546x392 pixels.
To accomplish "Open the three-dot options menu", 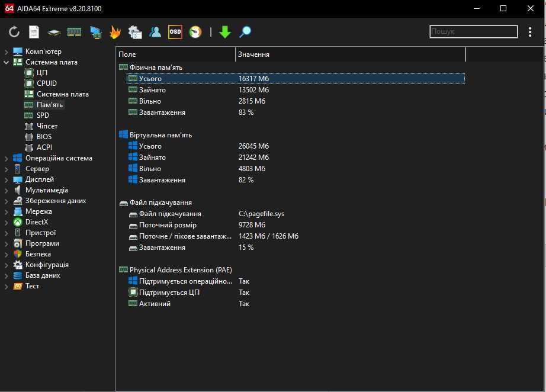I will (x=530, y=32).
